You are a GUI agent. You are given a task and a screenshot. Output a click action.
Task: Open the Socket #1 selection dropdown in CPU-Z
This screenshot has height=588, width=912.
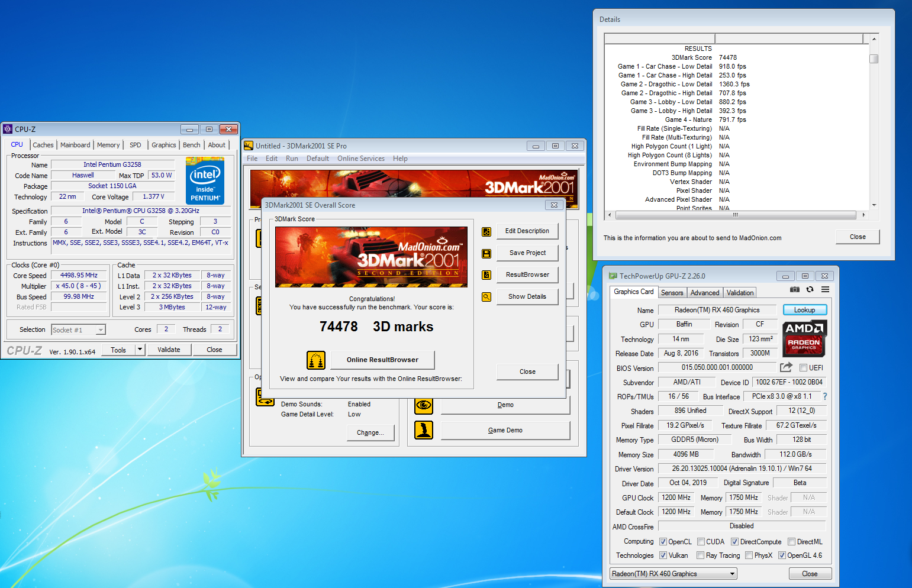coord(78,329)
